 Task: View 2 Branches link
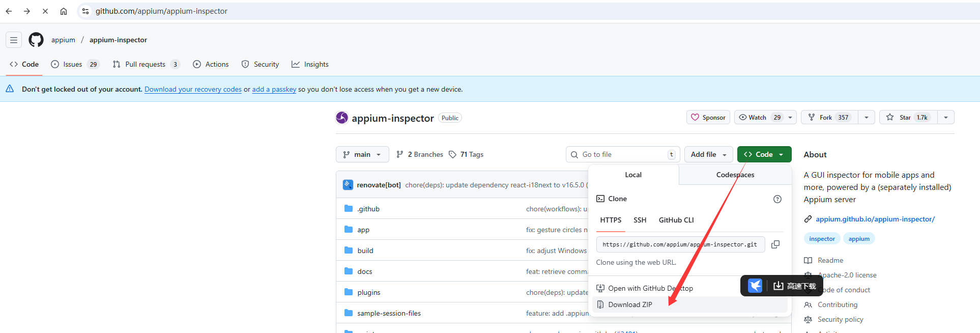pos(420,154)
